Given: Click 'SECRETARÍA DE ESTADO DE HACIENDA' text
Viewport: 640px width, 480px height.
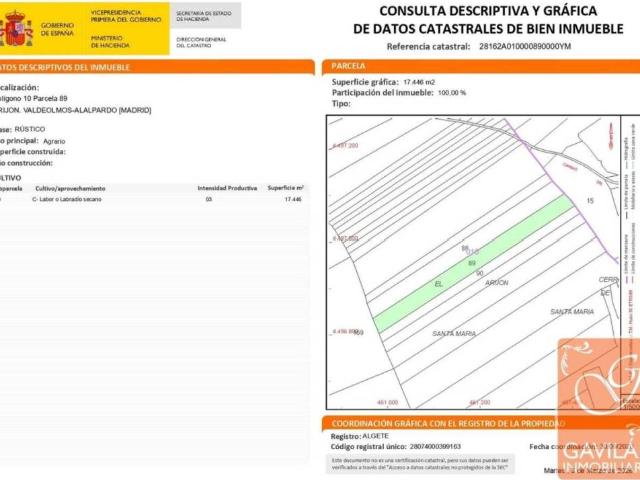Looking at the screenshot, I should [x=204, y=16].
